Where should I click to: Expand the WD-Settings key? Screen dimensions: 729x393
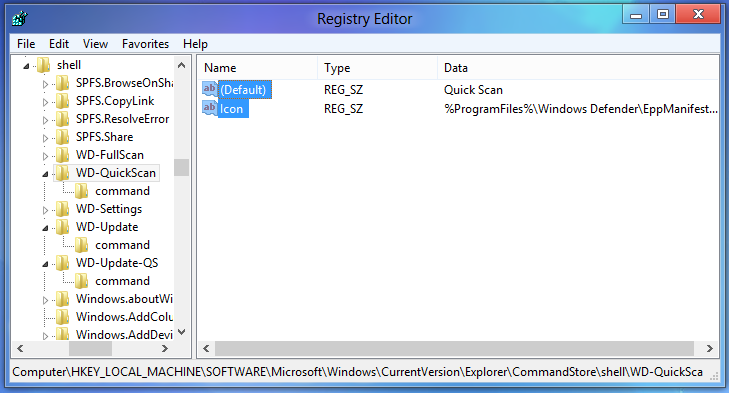(x=45, y=210)
